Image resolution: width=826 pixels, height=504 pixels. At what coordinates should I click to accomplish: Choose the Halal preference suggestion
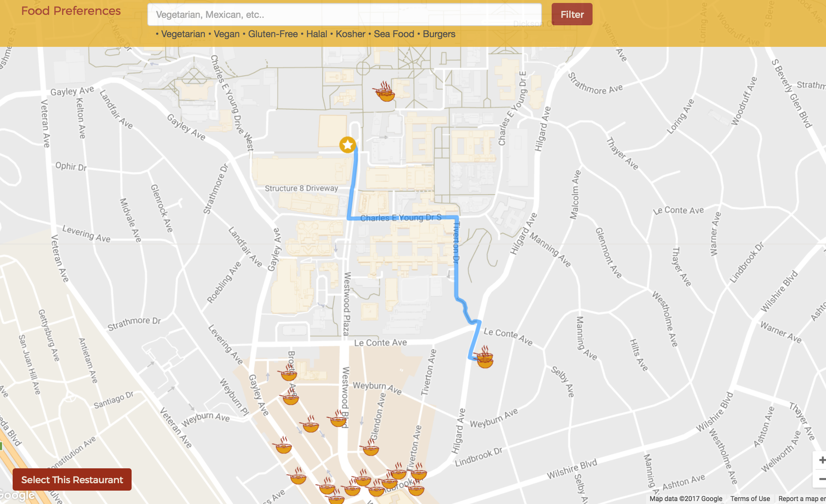(x=316, y=34)
